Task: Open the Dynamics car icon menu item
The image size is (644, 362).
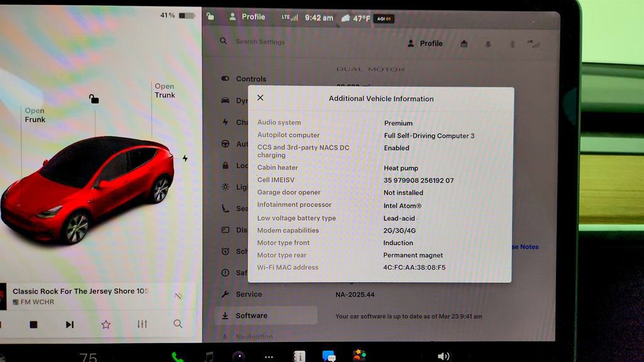Action: click(x=234, y=100)
